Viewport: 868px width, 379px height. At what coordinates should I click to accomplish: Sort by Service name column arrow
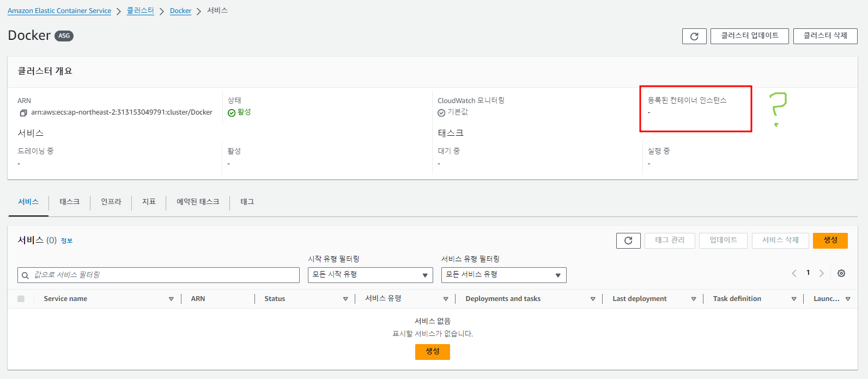pos(171,299)
